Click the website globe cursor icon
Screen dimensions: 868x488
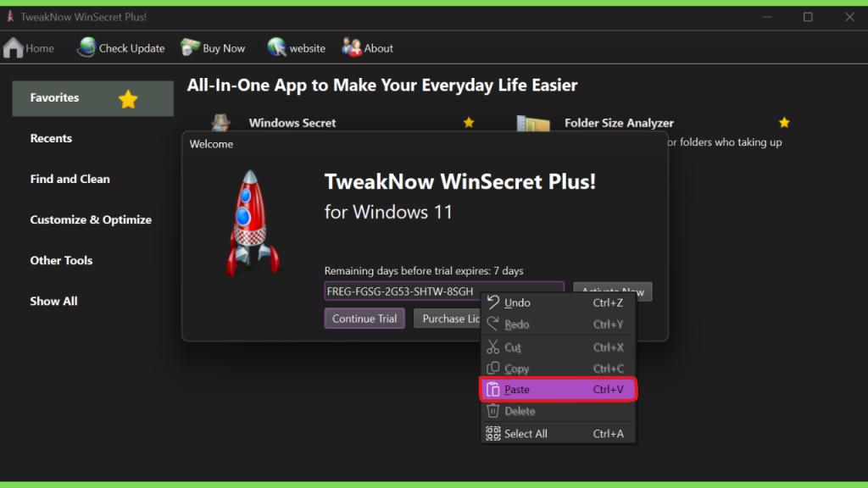(x=276, y=47)
